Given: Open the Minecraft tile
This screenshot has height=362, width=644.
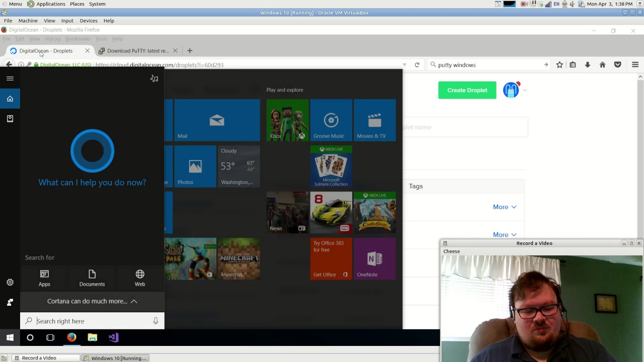Looking at the screenshot, I should click(x=239, y=259).
